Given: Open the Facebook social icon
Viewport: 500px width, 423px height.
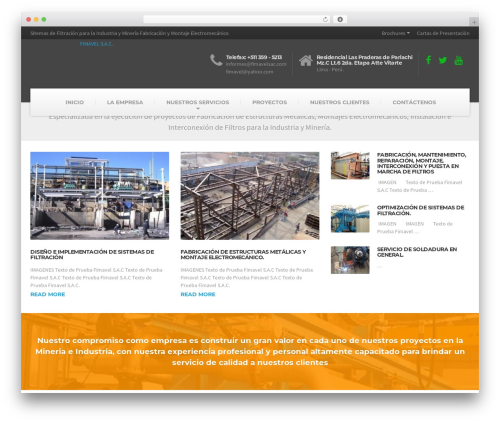Looking at the screenshot, I should point(429,60).
